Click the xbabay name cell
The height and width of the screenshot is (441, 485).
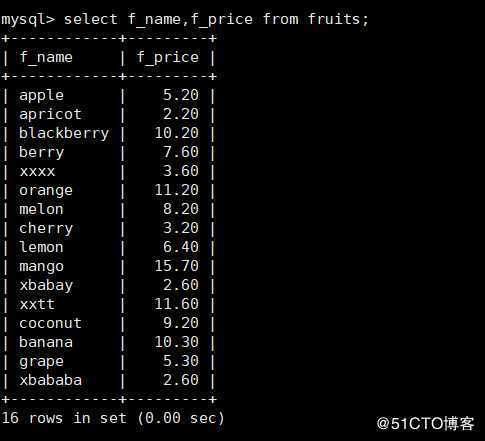click(46, 286)
